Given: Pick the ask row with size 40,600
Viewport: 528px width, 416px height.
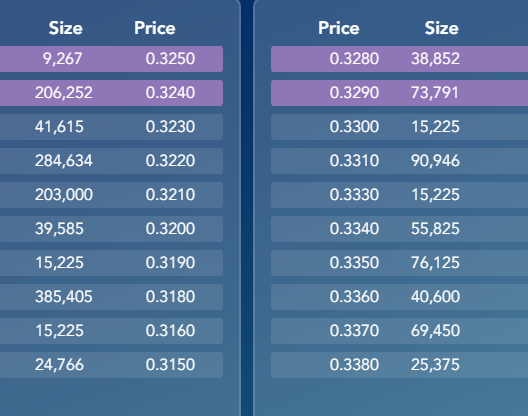Looking at the screenshot, I should click(x=399, y=297).
